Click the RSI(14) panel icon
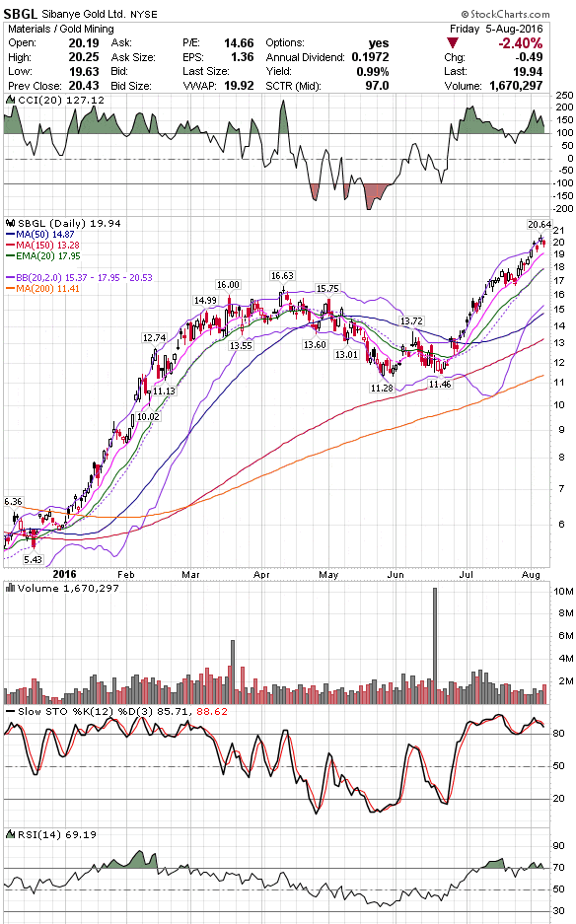 coord(11,834)
